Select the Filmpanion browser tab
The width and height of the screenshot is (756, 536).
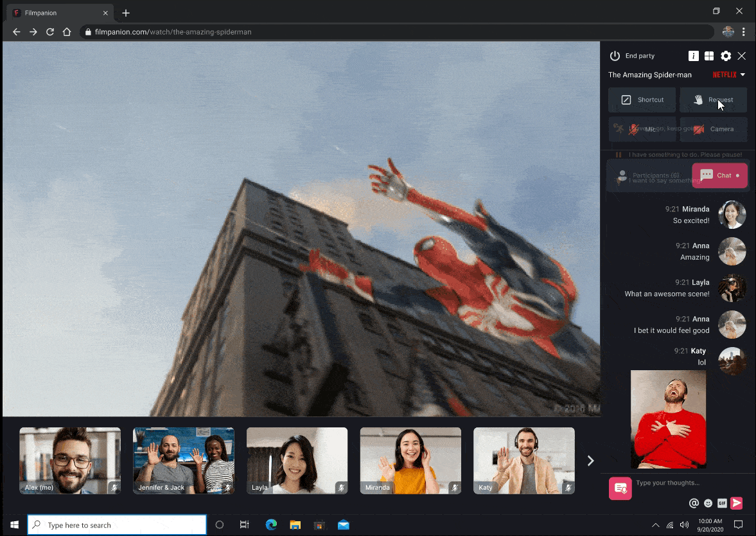pos(60,13)
